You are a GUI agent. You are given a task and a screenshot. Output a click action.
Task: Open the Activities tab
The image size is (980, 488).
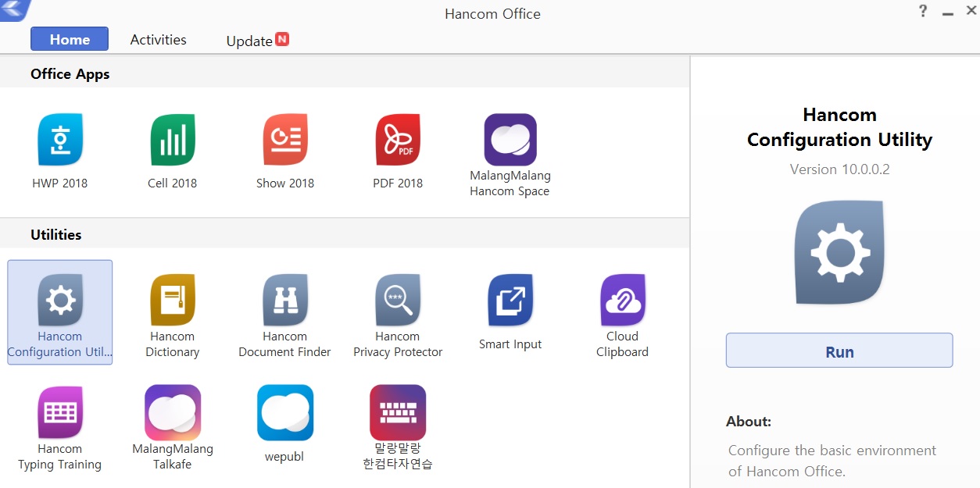(x=158, y=39)
